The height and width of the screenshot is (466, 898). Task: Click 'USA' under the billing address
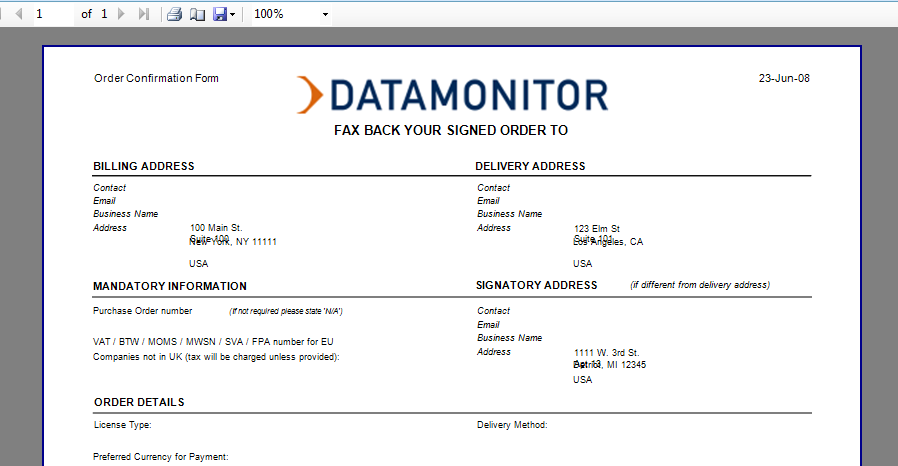199,264
